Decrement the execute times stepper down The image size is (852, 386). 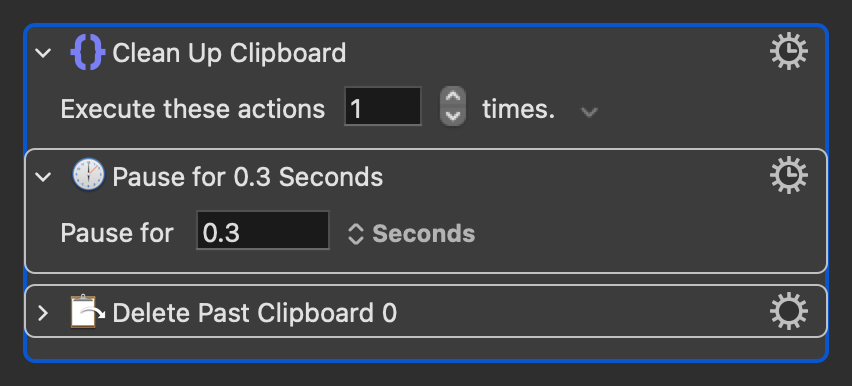(453, 116)
